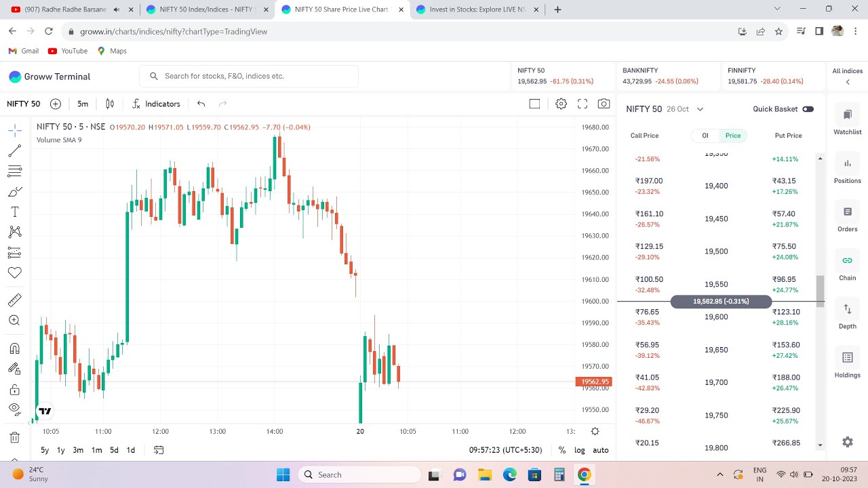Toggle auto scale on chart
Screen dimensions: 868x488
pos(601,450)
